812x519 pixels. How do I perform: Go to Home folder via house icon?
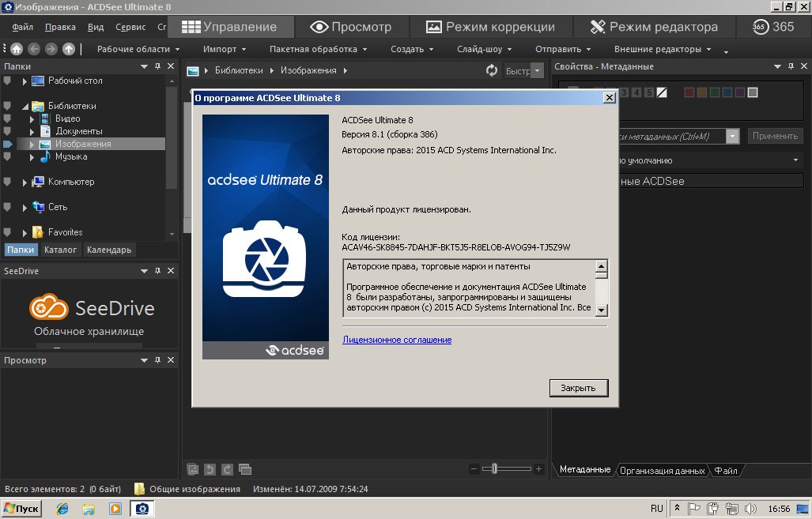[x=17, y=49]
